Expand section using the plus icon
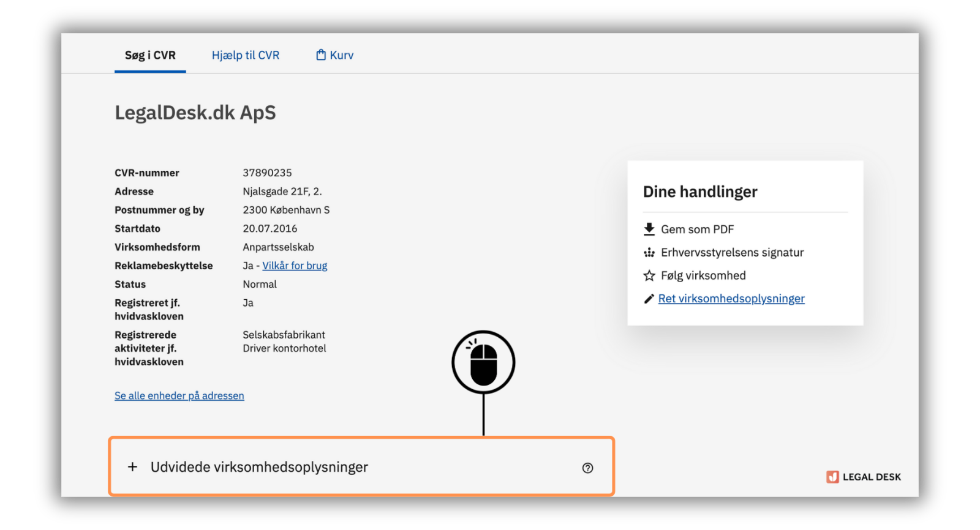This screenshot has width=980, height=530. pos(132,467)
